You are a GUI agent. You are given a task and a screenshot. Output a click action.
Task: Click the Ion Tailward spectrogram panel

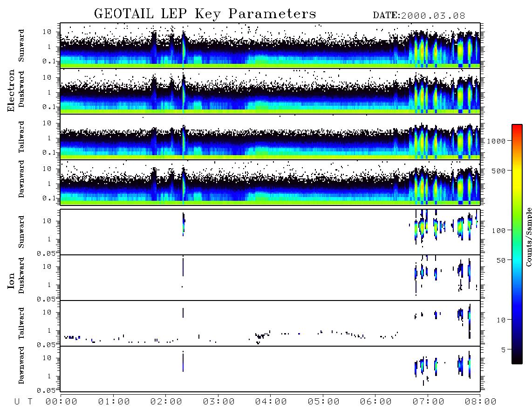(270, 323)
